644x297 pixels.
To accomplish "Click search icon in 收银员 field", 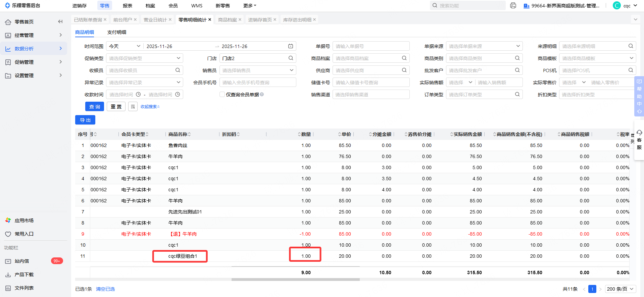I will point(178,70).
